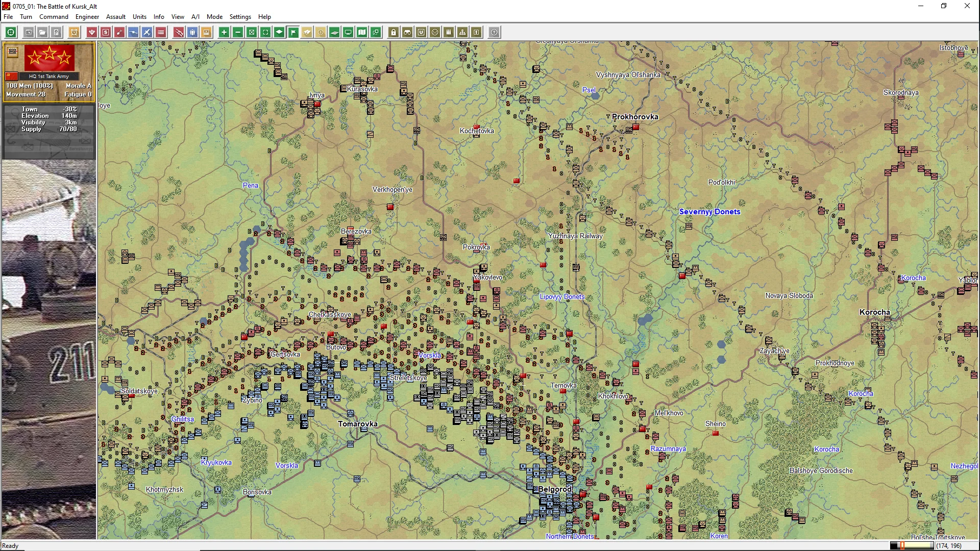Click the organization chart icon

[462, 32]
